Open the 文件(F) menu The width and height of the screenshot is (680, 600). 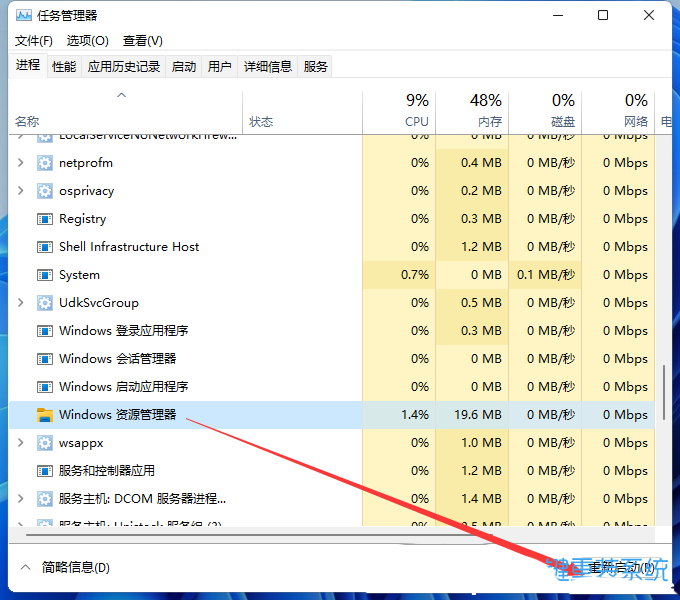click(x=34, y=41)
